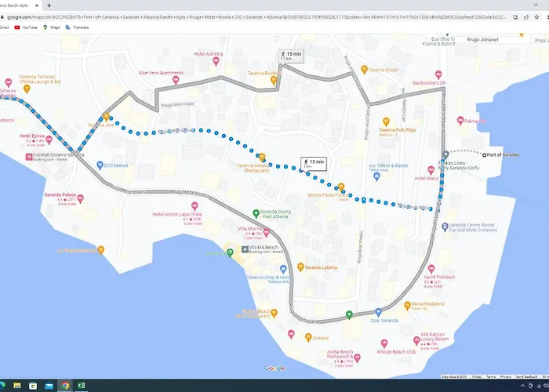Select the 13 min walking route label

[313, 163]
